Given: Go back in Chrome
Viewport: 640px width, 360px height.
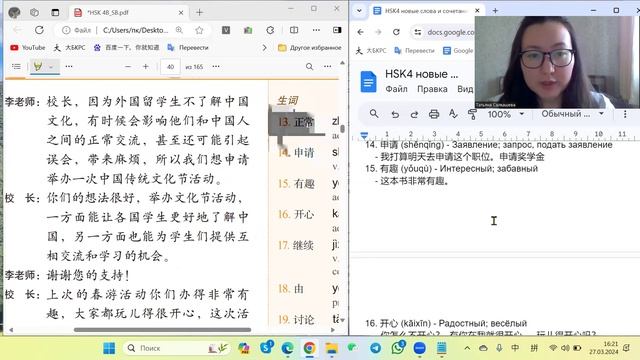Looking at the screenshot, I should pyautogui.click(x=360, y=32).
